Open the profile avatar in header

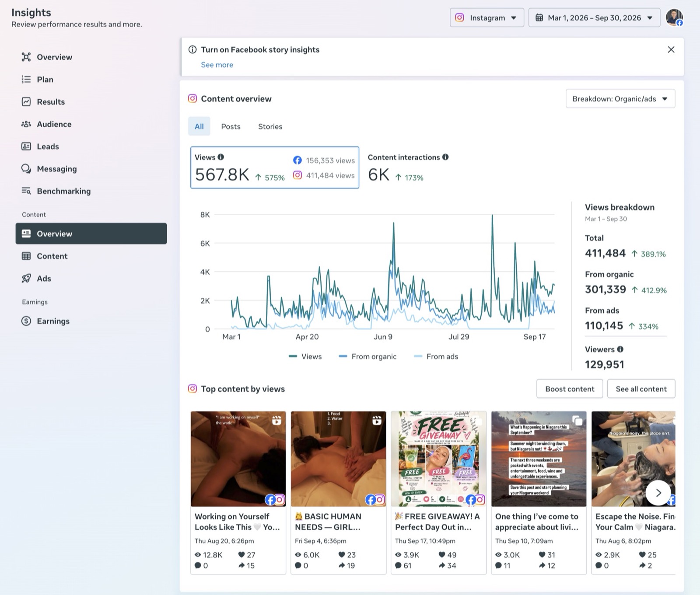pos(674,18)
